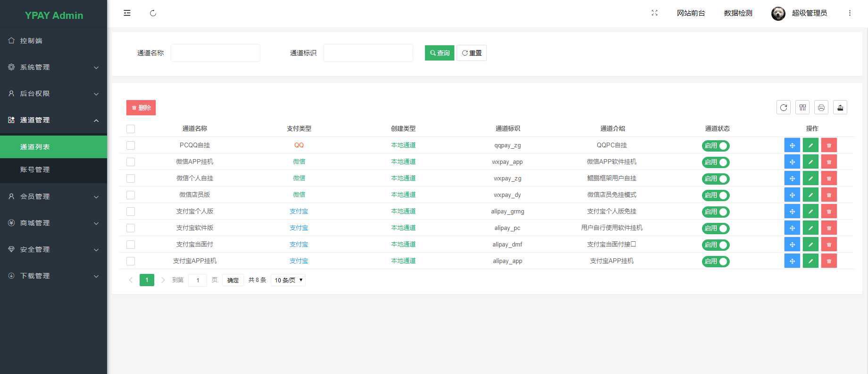
Task: Refresh the table with the toolbar reload icon
Action: tap(784, 108)
